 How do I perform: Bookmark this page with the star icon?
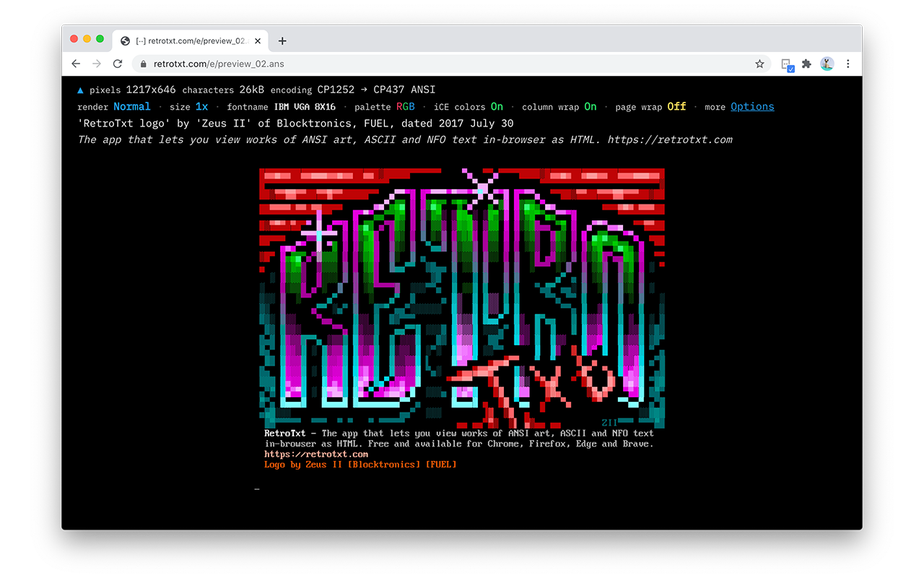(759, 64)
